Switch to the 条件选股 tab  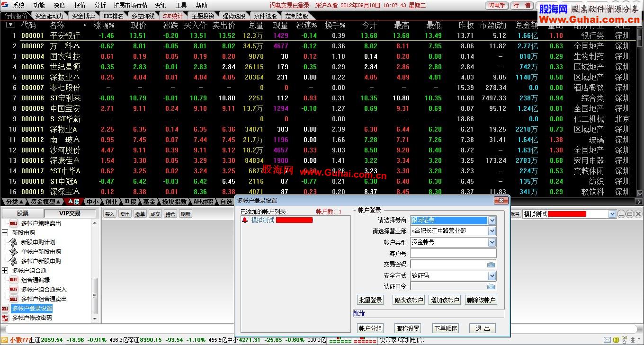[x=265, y=16]
